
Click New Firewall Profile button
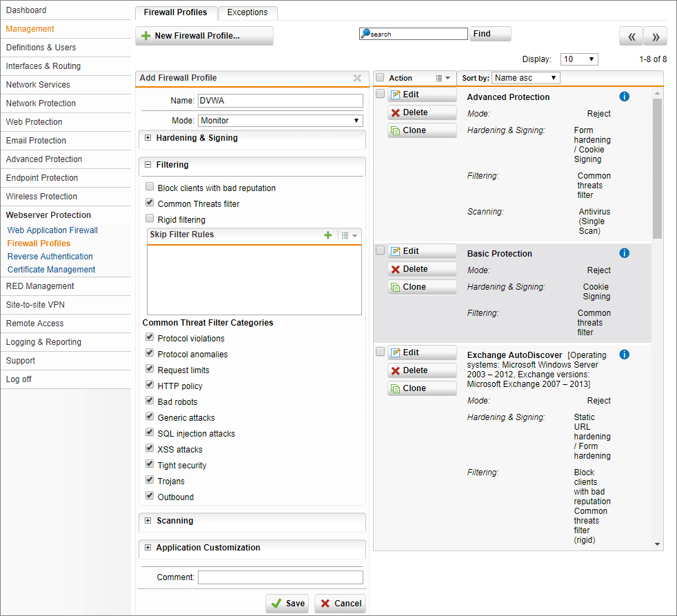click(x=204, y=36)
